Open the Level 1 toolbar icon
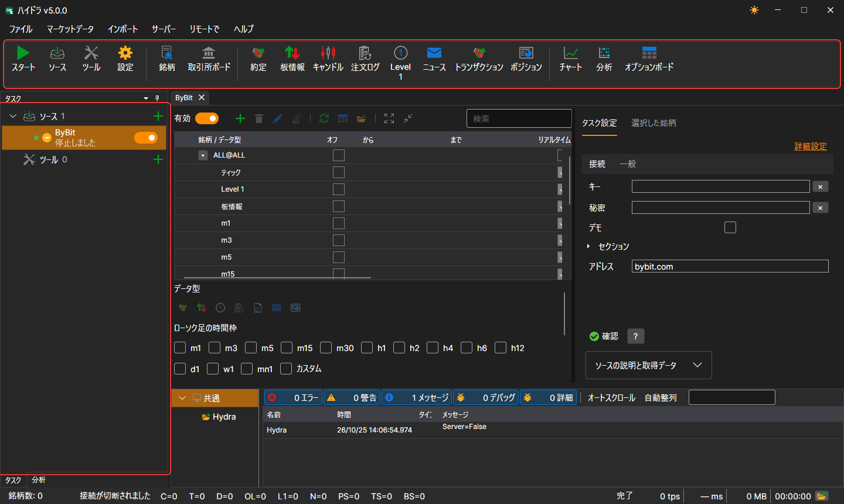The height and width of the screenshot is (504, 844). 400,53
